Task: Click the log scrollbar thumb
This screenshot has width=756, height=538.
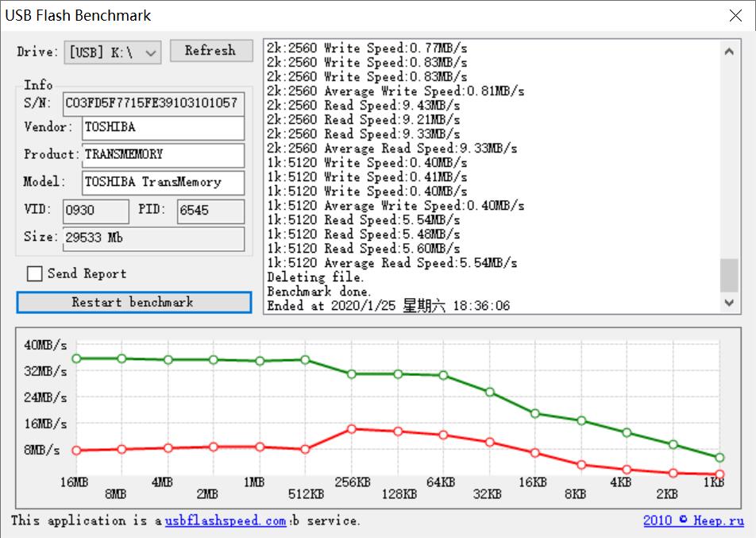Action: (x=728, y=275)
